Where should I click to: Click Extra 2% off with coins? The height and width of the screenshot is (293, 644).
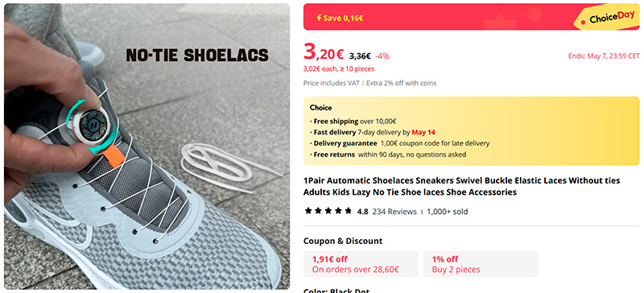(401, 83)
